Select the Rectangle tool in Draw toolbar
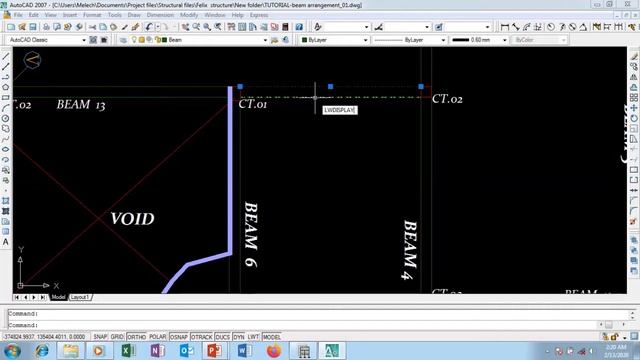The height and width of the screenshot is (360, 640). [x=6, y=98]
